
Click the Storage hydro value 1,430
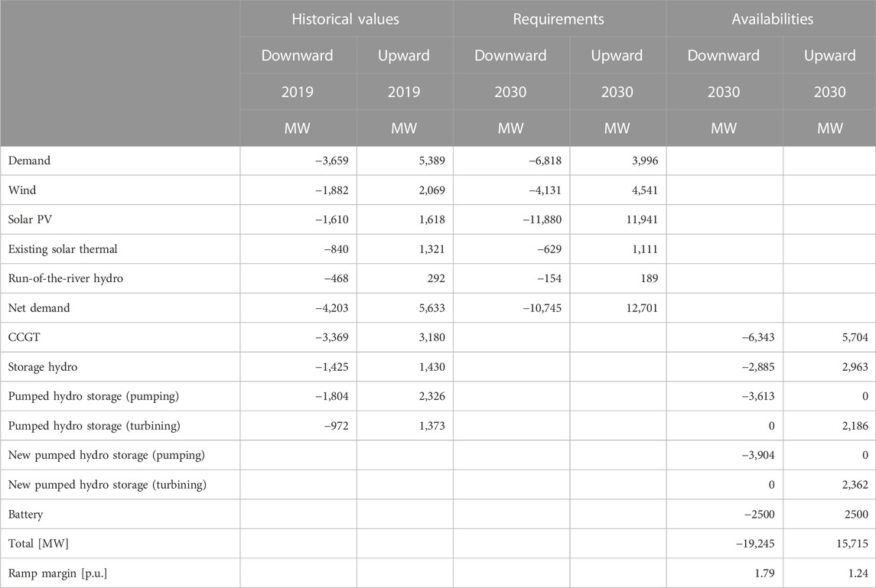(430, 368)
